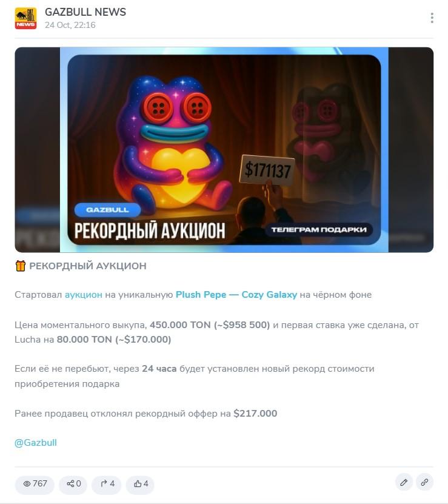The image size is (448, 504).
Task: Click the gift emoji before РЕКОРДНЫЙ АУКЦИОН
Action: click(x=20, y=266)
